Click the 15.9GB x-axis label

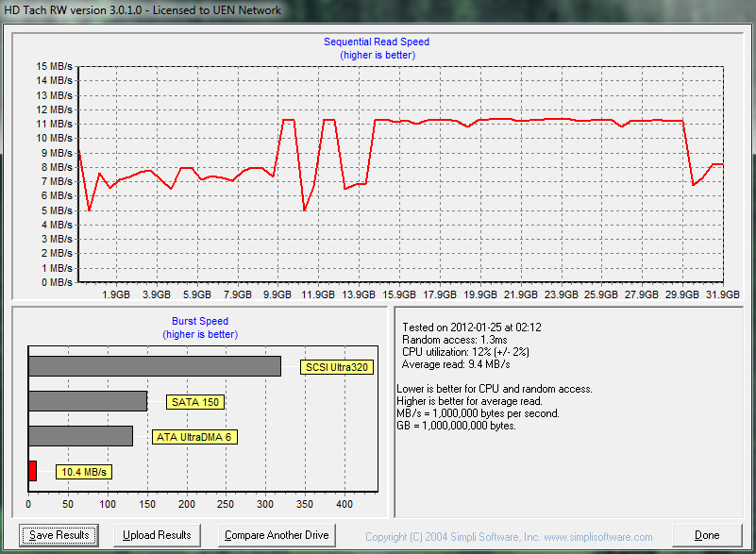399,294
